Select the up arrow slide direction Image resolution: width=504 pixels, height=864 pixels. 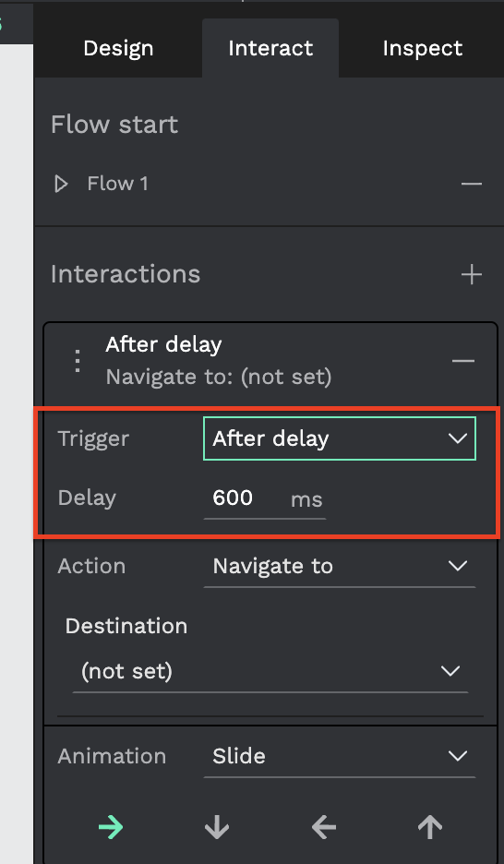(x=429, y=827)
